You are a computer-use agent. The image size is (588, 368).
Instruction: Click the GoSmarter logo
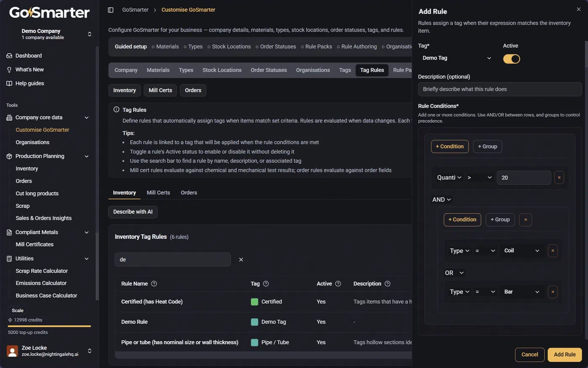click(50, 13)
